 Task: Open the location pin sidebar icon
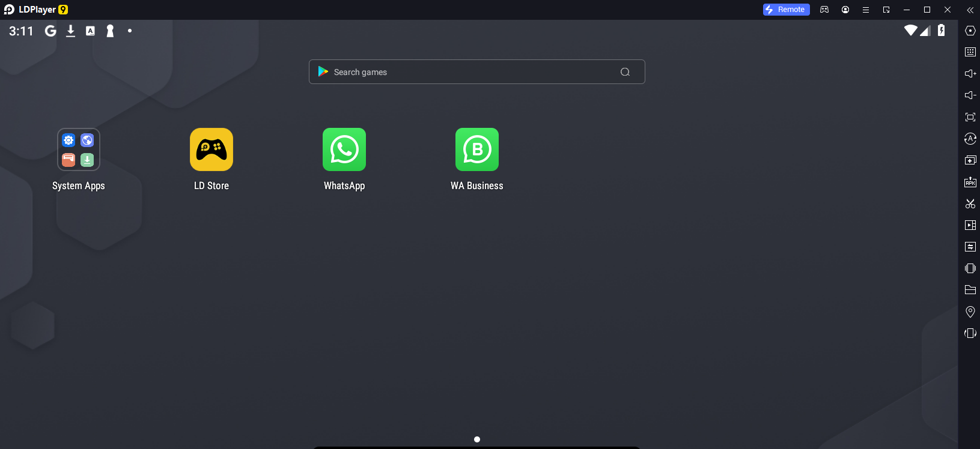point(970,312)
